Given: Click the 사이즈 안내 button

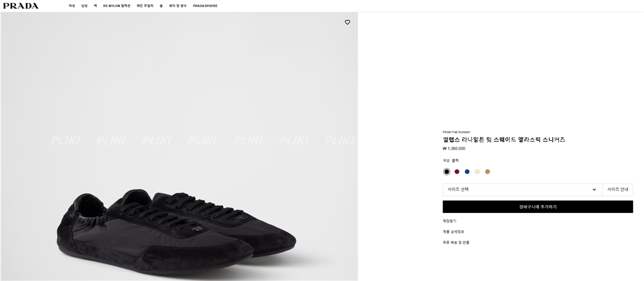Looking at the screenshot, I should (x=618, y=190).
